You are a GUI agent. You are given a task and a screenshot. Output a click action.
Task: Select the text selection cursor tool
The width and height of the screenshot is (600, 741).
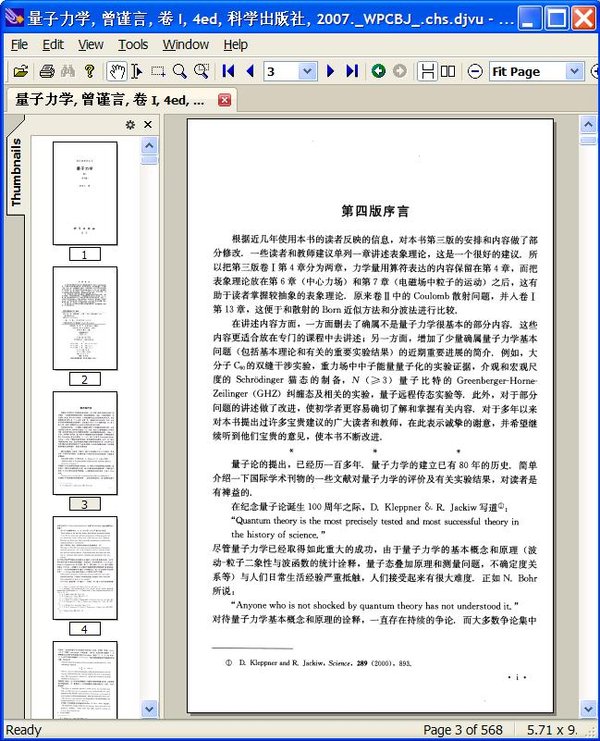(x=137, y=71)
